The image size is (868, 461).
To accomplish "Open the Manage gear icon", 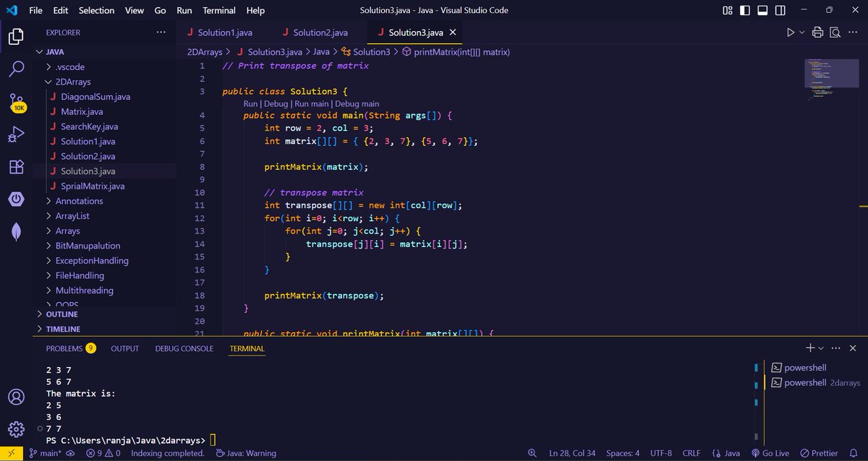I will [16, 428].
